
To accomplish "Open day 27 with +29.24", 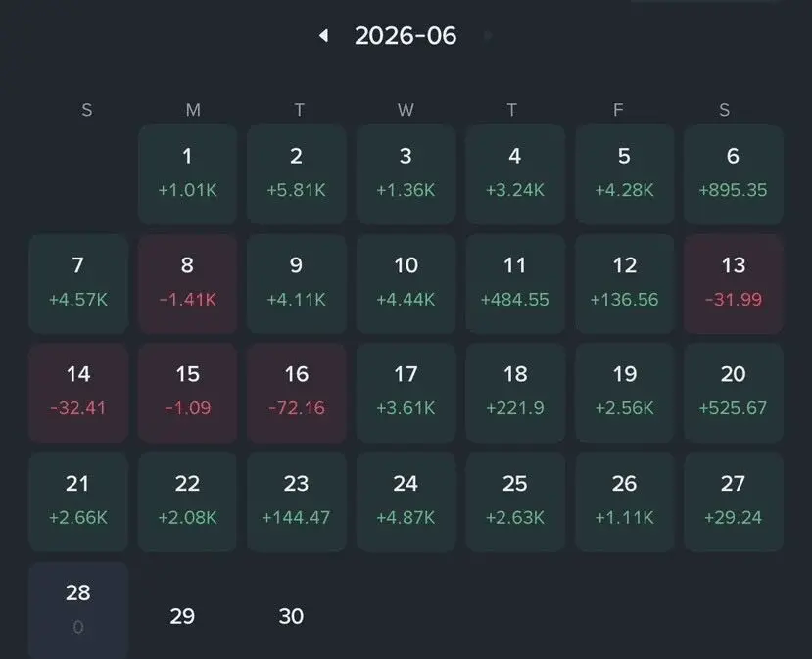I will pyautogui.click(x=734, y=502).
